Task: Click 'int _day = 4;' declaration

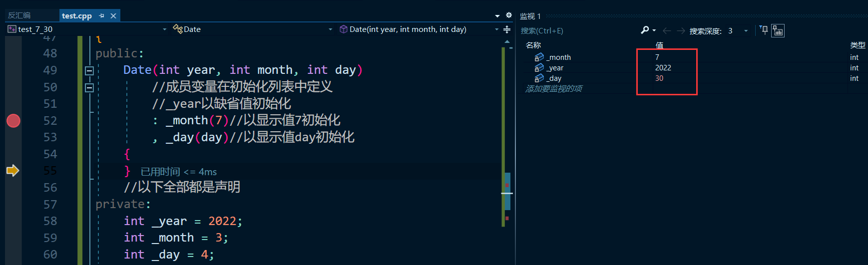Action: [x=169, y=255]
